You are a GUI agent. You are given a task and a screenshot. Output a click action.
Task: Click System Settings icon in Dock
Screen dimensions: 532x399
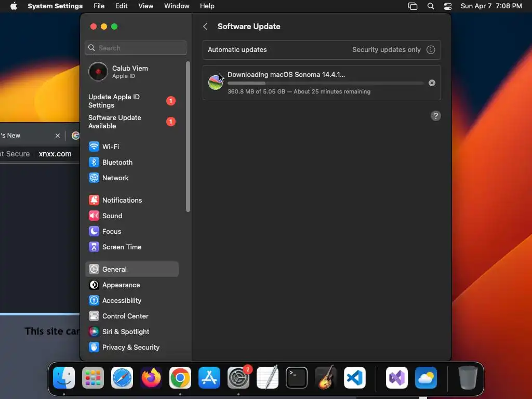pyautogui.click(x=238, y=378)
